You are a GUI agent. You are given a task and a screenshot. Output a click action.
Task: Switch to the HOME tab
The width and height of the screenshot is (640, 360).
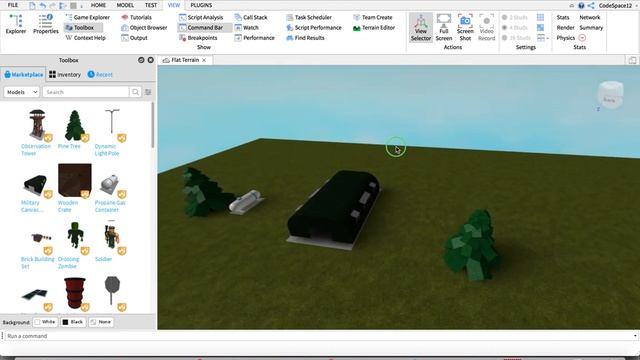98,5
